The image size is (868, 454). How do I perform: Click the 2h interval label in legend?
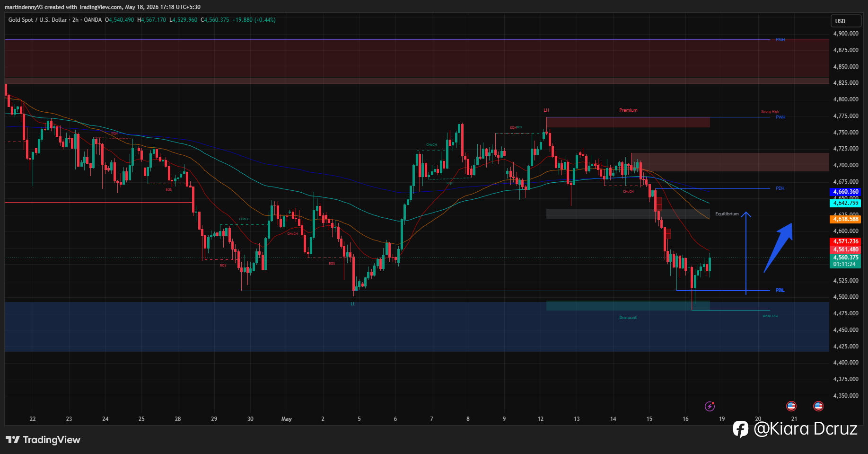coord(75,20)
